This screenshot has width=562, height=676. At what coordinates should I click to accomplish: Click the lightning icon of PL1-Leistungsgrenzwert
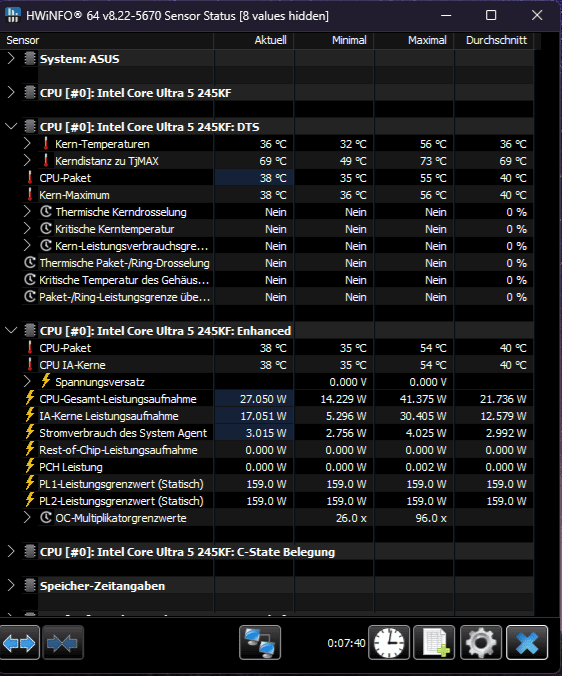30,483
